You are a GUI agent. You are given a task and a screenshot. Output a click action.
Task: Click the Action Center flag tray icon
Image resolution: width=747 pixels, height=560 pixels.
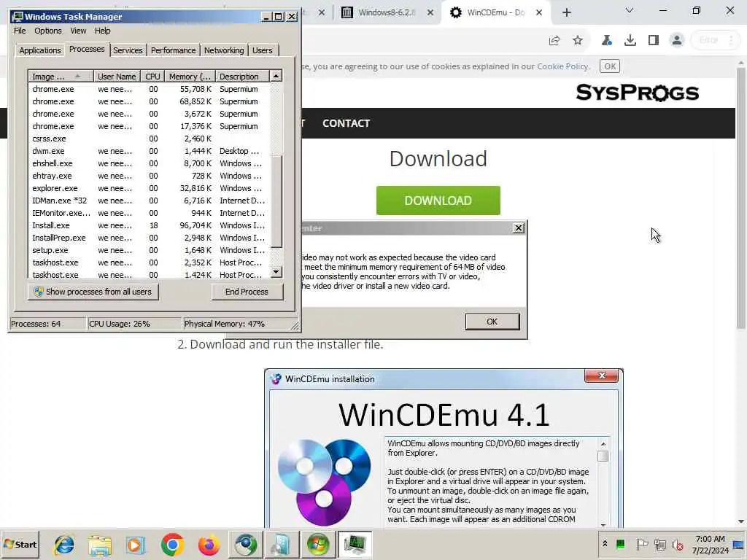(x=642, y=544)
